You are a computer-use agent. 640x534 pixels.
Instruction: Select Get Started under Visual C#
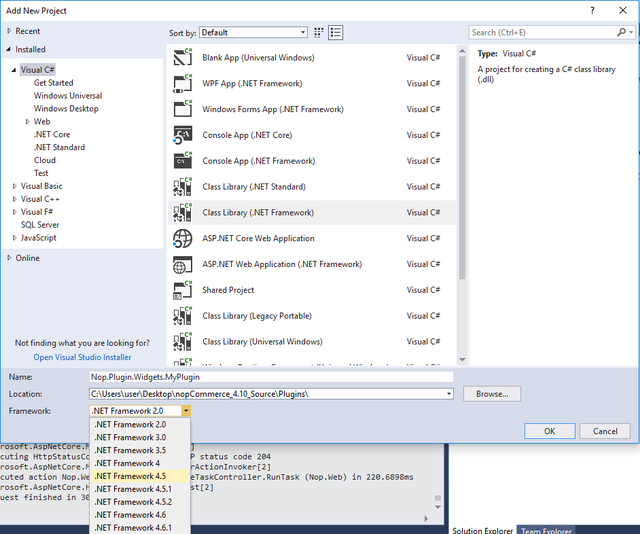53,83
